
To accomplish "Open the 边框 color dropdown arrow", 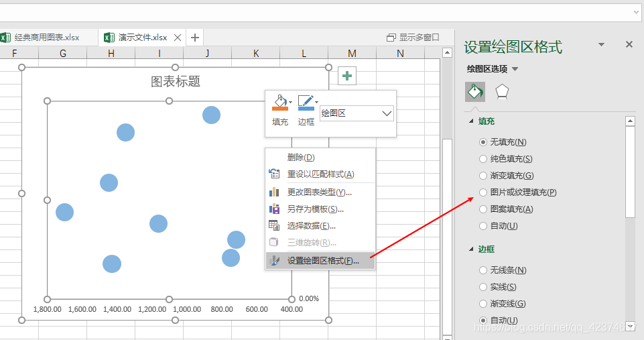I will coord(316,102).
